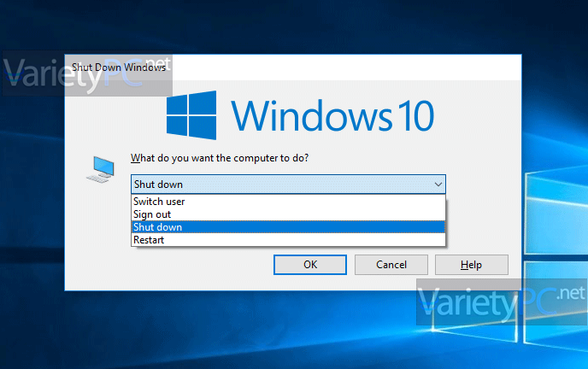Image resolution: width=588 pixels, height=369 pixels.
Task: Choose Sign out option
Action: [x=288, y=214]
